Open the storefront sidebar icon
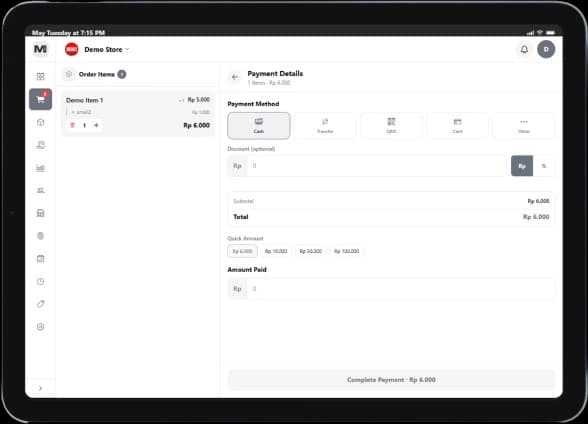 click(40, 213)
